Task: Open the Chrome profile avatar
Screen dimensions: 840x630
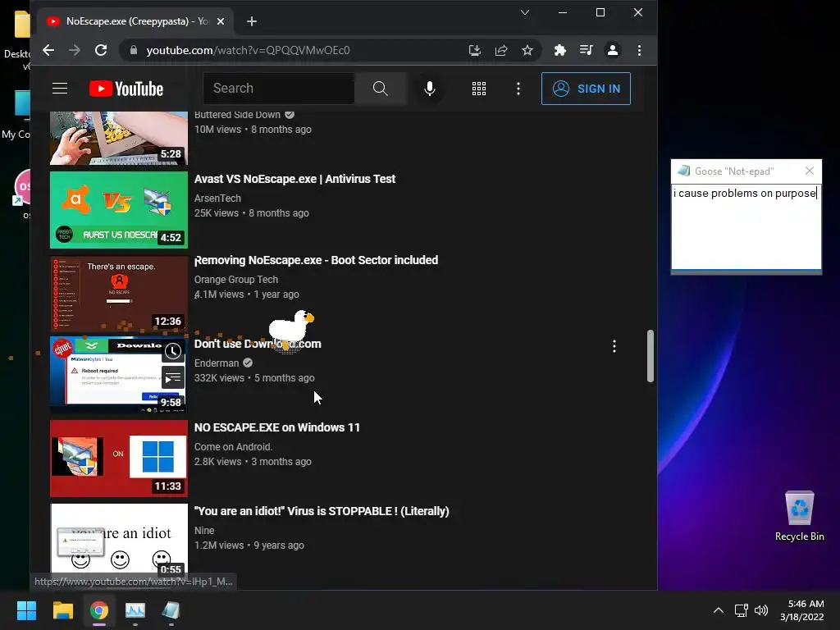Action: point(612,50)
